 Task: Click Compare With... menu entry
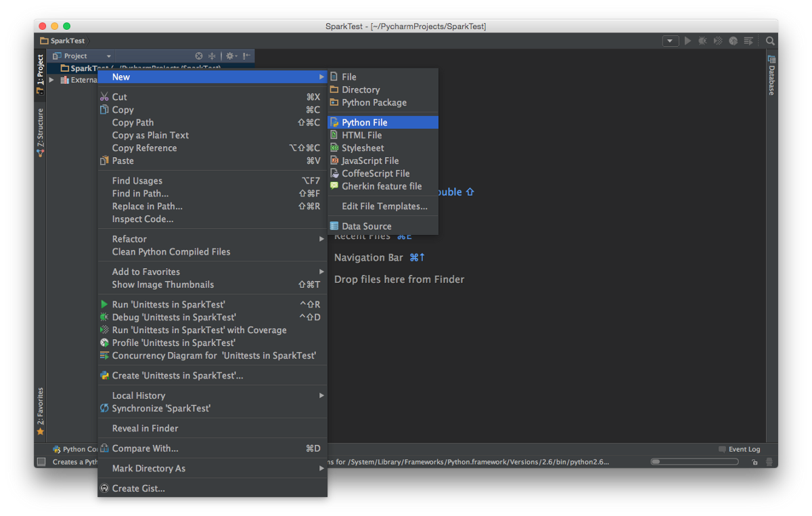tap(212, 448)
